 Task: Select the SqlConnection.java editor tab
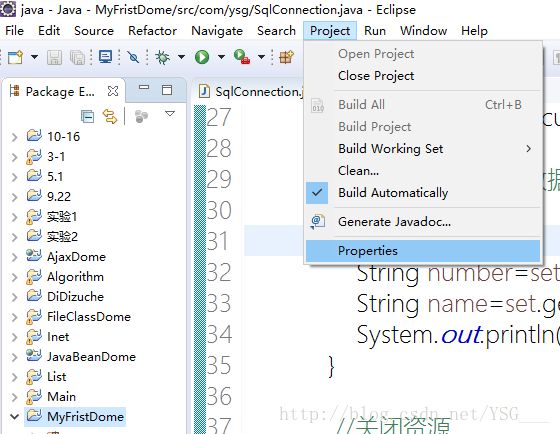pyautogui.click(x=251, y=92)
